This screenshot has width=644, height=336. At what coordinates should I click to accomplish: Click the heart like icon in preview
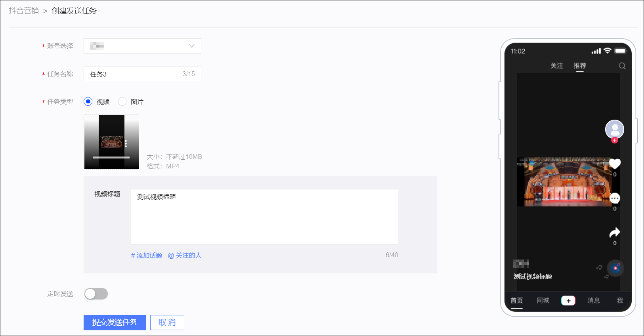click(x=615, y=163)
